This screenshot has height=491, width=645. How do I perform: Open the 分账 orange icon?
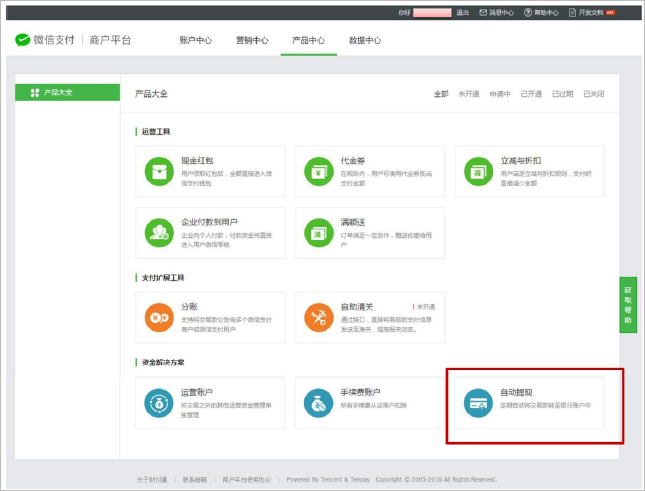point(159,317)
